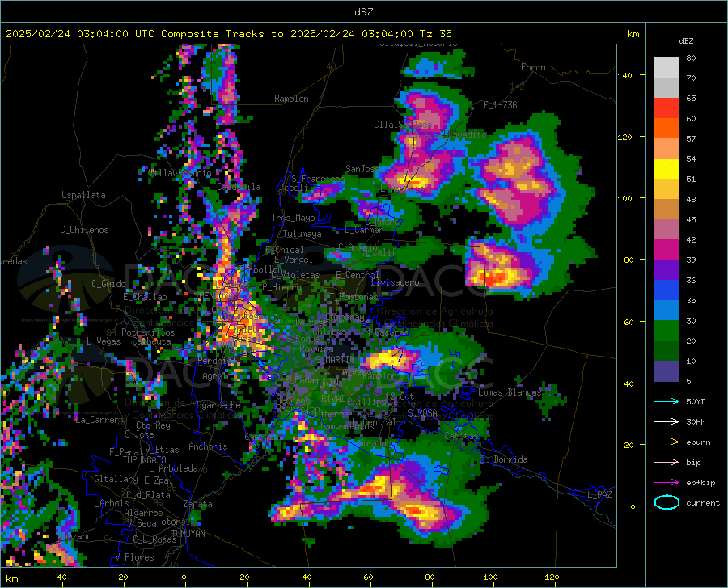The width and height of the screenshot is (728, 588).
Task: Click the La_Carrera place label
Action: [x=99, y=420]
